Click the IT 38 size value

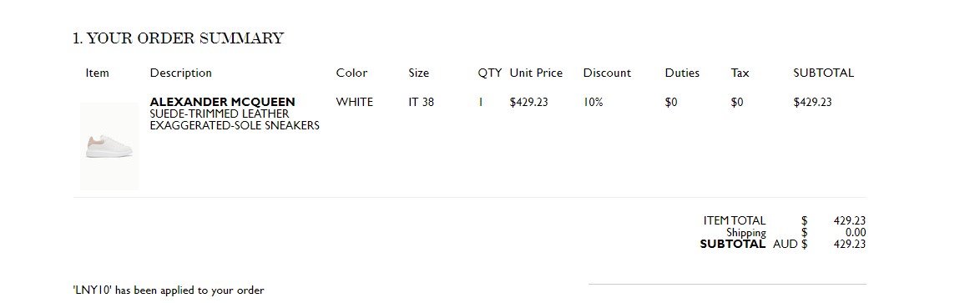422,102
